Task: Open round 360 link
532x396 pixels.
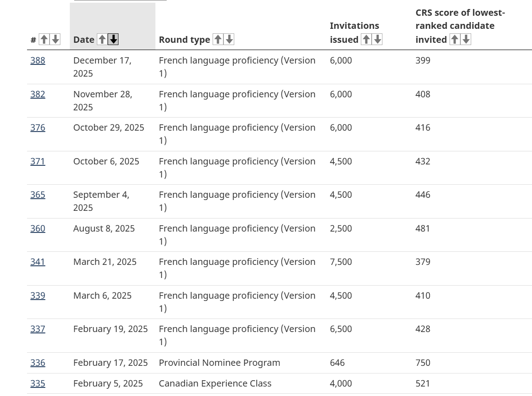Action: pyautogui.click(x=38, y=228)
